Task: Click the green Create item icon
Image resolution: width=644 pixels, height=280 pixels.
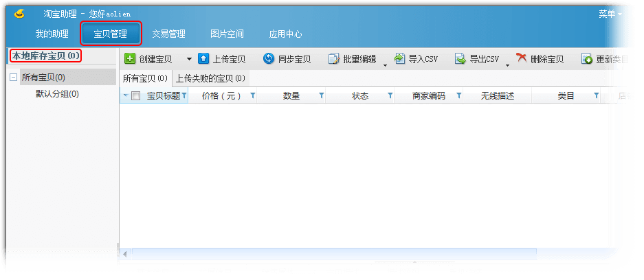Action: [130, 58]
